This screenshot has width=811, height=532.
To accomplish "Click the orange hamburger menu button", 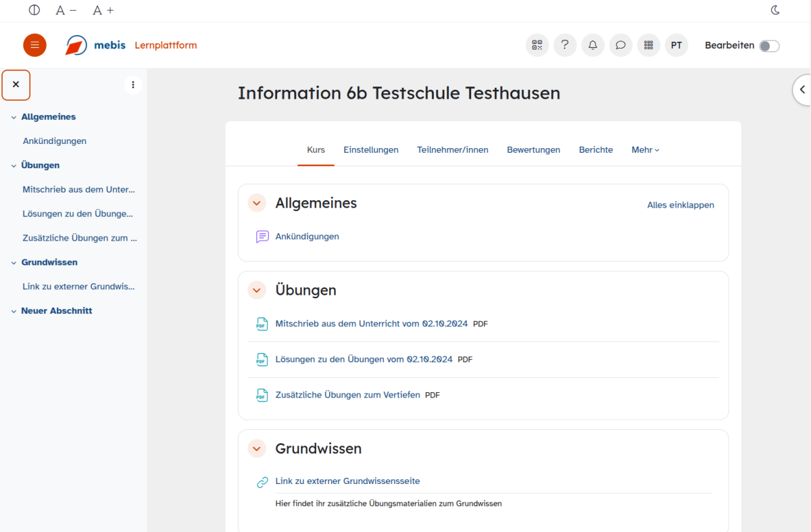I will [35, 45].
